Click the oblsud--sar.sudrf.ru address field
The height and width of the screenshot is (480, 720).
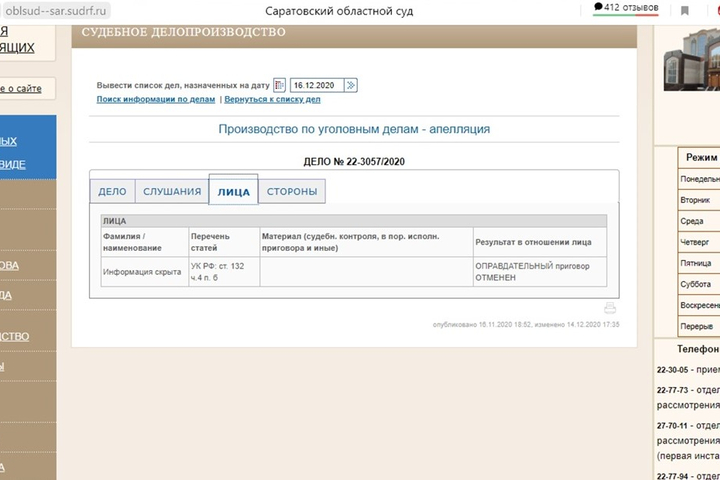click(55, 11)
